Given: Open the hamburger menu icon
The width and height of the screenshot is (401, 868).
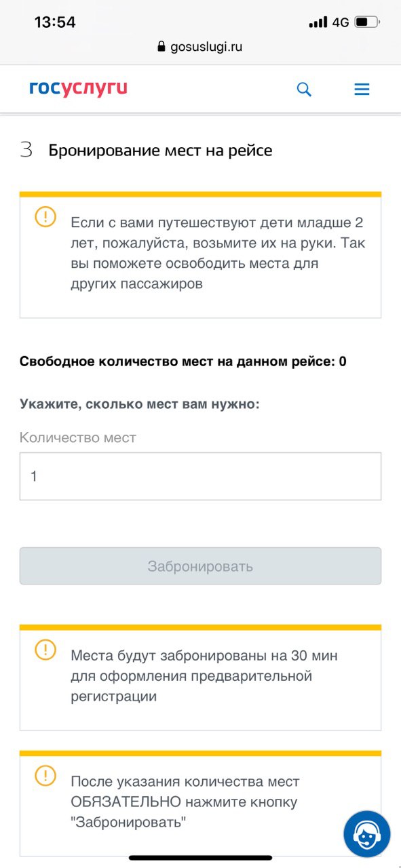Looking at the screenshot, I should tap(362, 90).
